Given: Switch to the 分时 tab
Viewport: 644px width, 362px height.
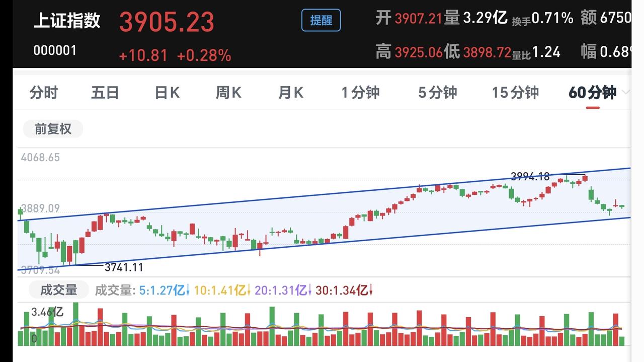Looking at the screenshot, I should (44, 93).
